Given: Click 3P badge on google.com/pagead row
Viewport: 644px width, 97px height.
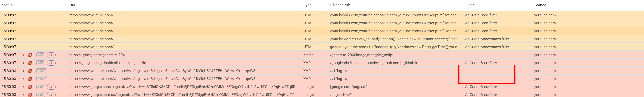Looking at the screenshot, I should 51,87.
